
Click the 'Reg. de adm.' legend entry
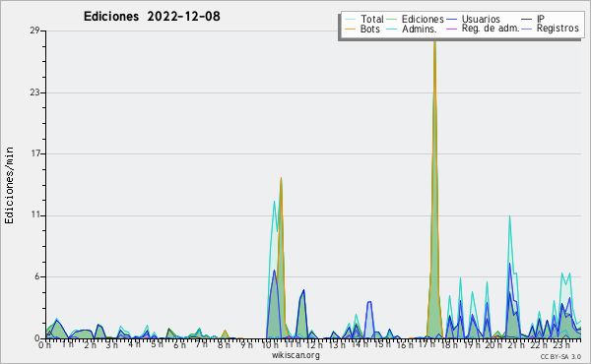point(491,29)
